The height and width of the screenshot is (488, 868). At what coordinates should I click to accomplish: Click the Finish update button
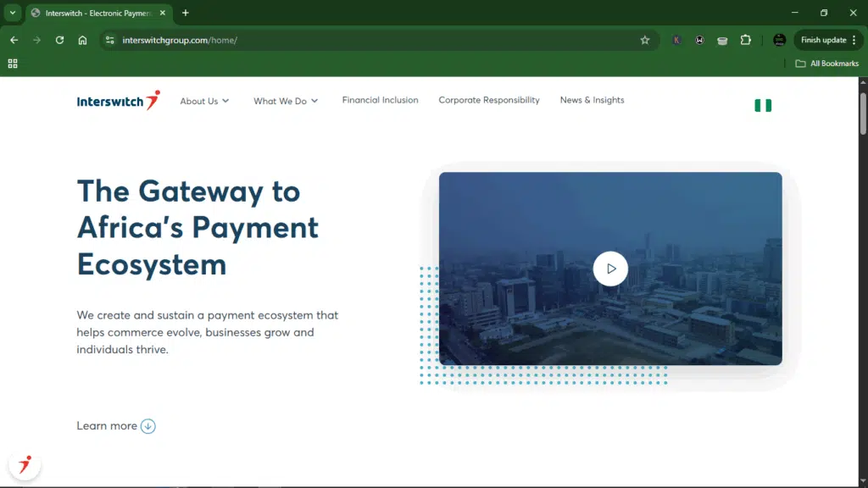(x=823, y=40)
